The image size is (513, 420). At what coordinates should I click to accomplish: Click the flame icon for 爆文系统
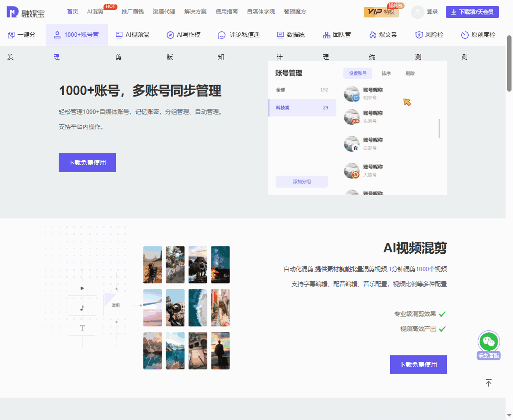tap(373, 35)
